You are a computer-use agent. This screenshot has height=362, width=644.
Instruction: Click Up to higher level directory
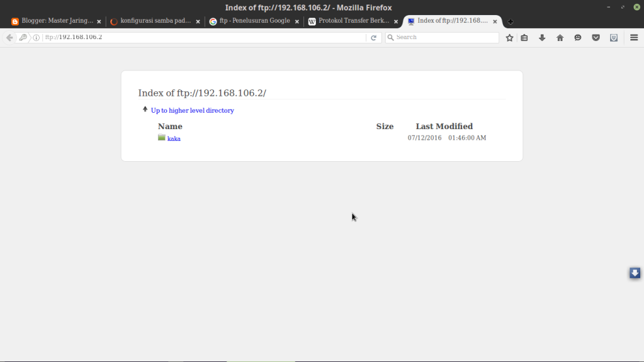tap(192, 111)
